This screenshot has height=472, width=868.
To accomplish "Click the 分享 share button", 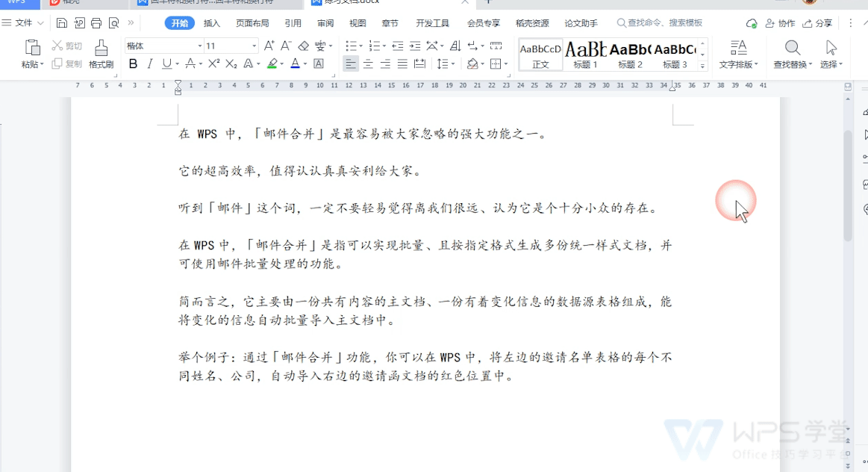I will (818, 23).
